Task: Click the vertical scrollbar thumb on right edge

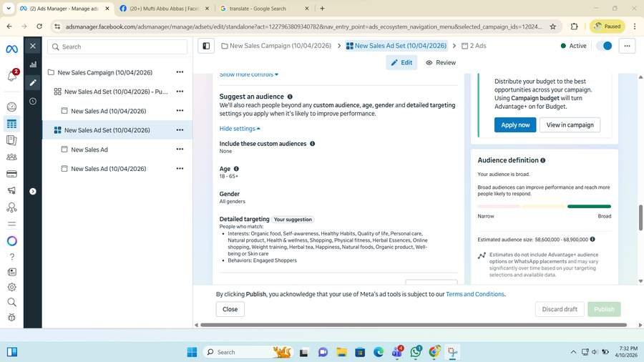Action: click(640, 217)
